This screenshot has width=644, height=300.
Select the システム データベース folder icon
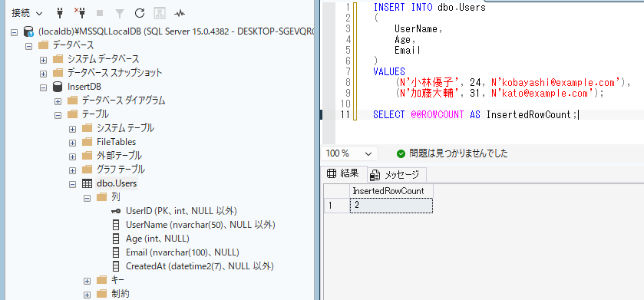coord(58,59)
